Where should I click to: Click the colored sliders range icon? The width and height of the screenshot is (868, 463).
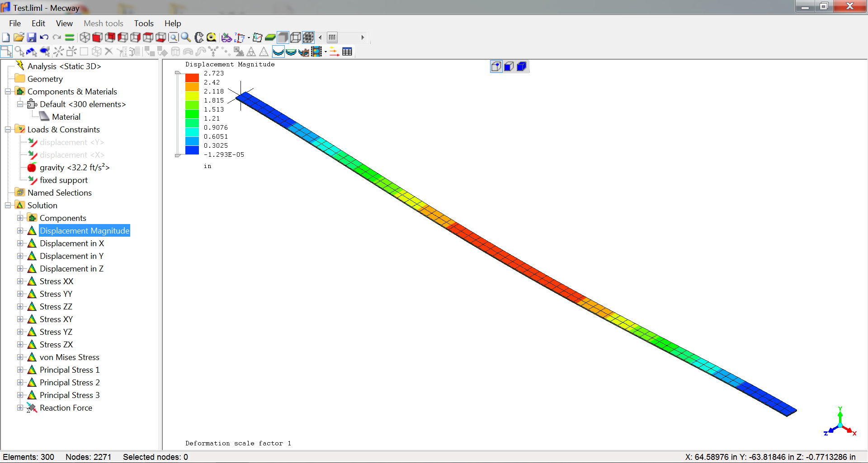[334, 51]
